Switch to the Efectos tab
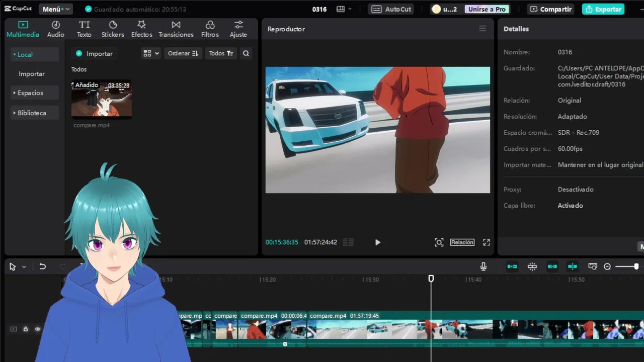This screenshot has height=362, width=644. pyautogui.click(x=141, y=29)
